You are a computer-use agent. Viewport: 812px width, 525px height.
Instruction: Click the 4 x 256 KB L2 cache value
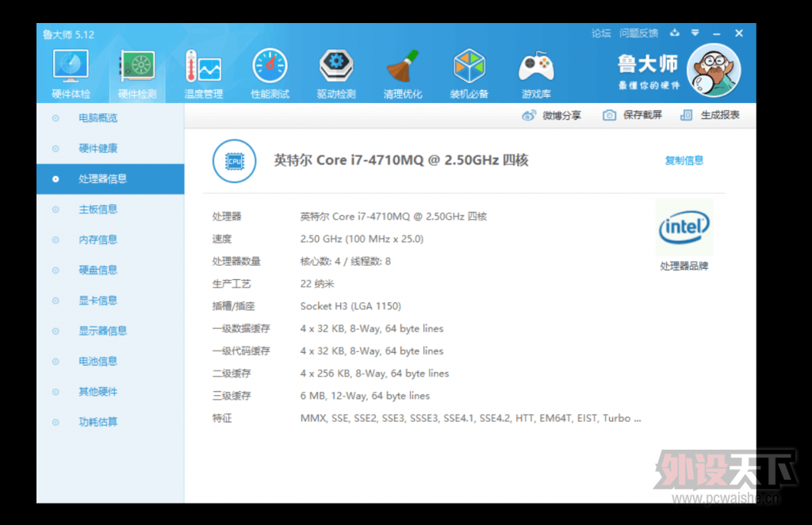(x=374, y=374)
